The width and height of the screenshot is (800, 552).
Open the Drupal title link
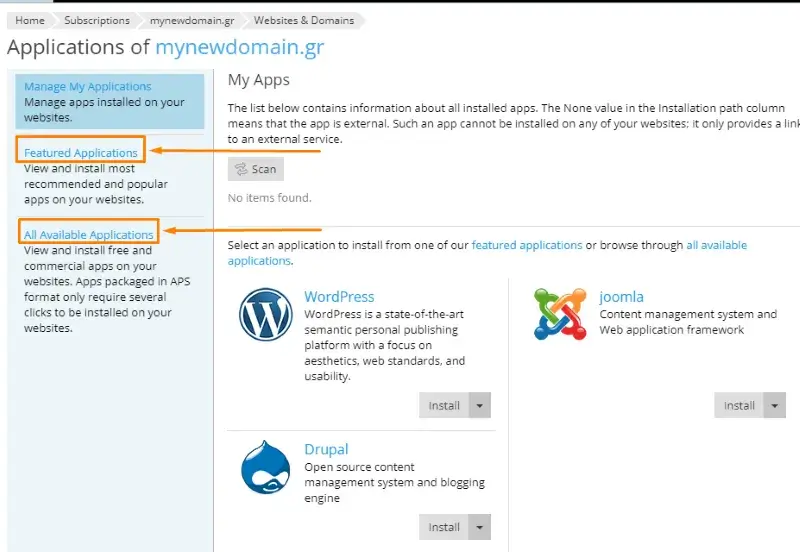[x=327, y=449]
